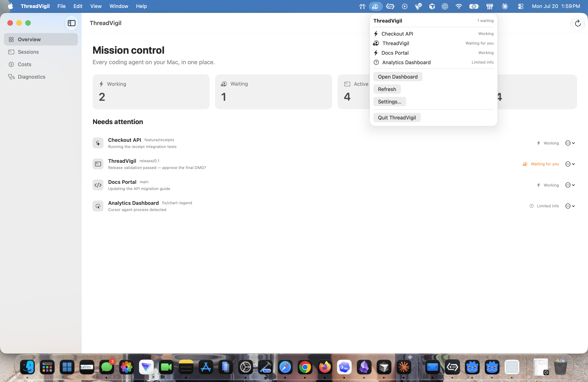This screenshot has width=588, height=382.
Task: Open the Help menu
Action: (141, 6)
